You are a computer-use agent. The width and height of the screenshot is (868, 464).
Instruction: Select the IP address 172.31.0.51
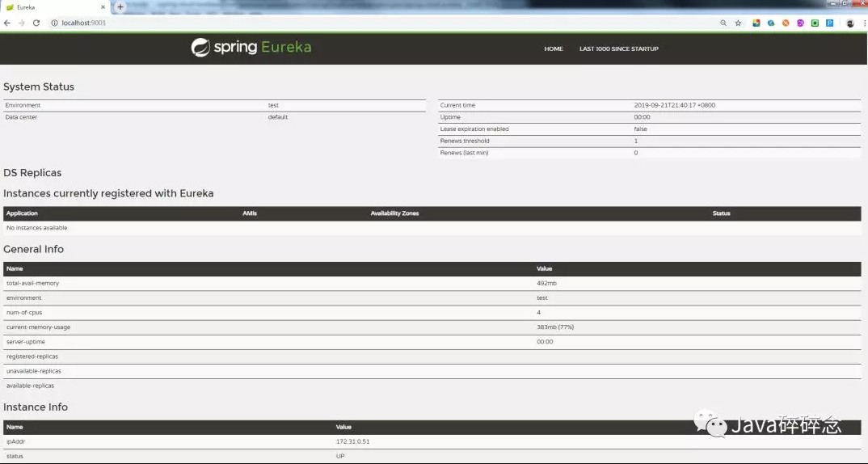click(352, 442)
